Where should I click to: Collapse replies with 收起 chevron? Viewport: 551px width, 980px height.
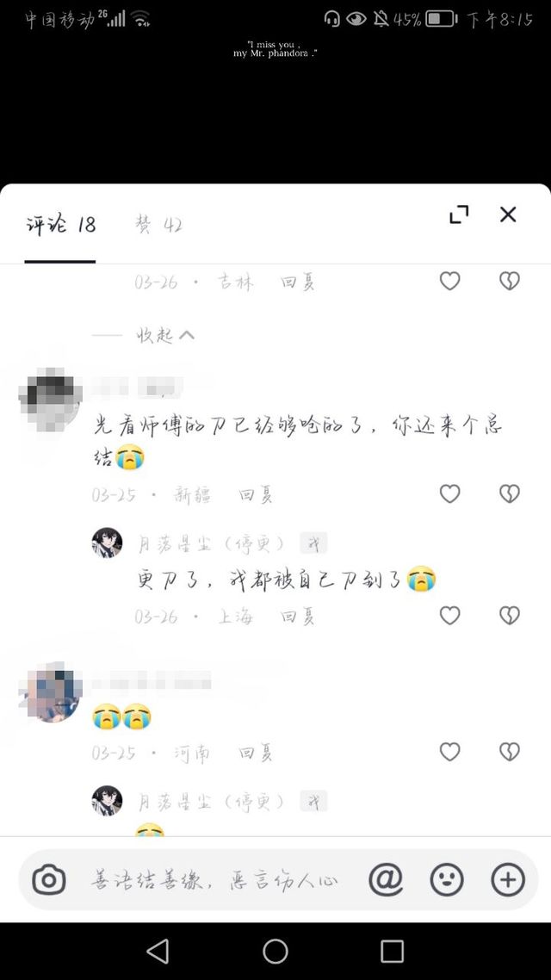point(165,336)
